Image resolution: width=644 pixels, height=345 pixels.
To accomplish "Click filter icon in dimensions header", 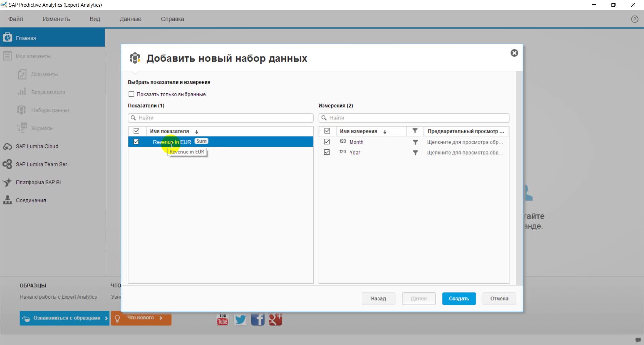I will (x=415, y=131).
